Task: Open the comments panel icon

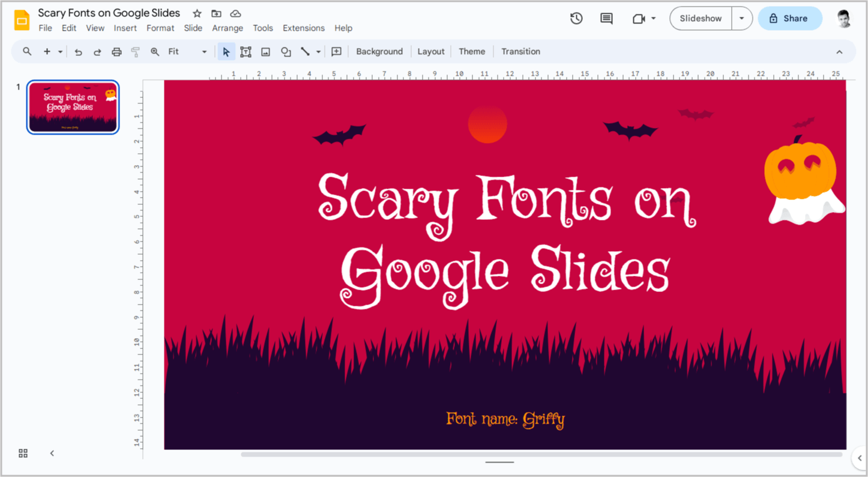Action: click(606, 19)
